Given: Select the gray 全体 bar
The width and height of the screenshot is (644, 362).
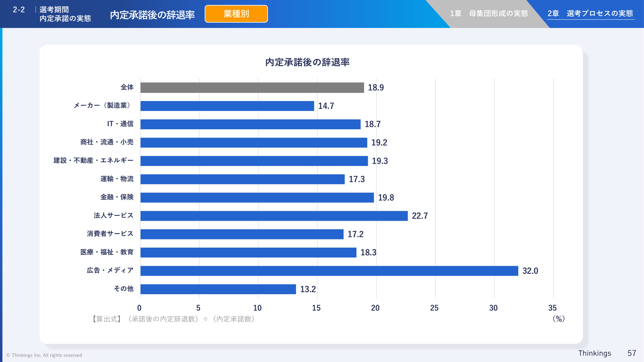Looking at the screenshot, I should [252, 88].
